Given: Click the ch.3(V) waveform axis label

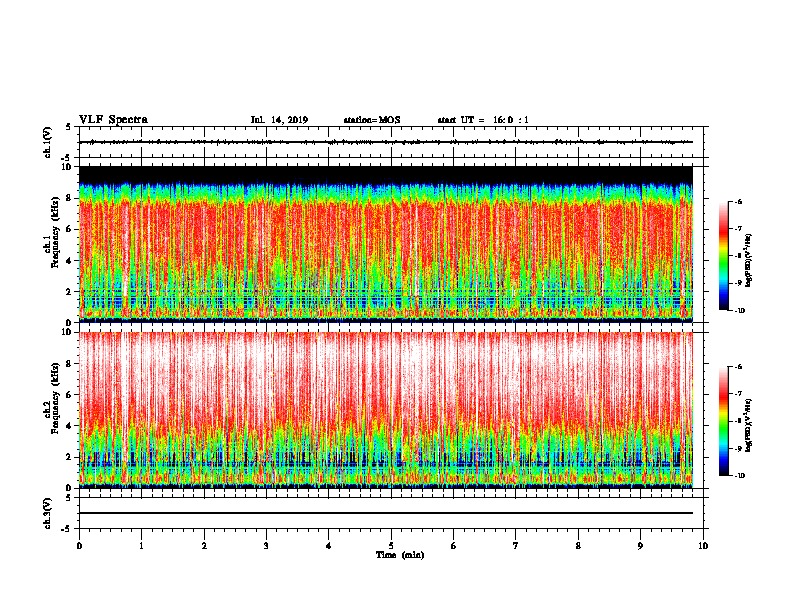Looking at the screenshot, I should point(48,513).
